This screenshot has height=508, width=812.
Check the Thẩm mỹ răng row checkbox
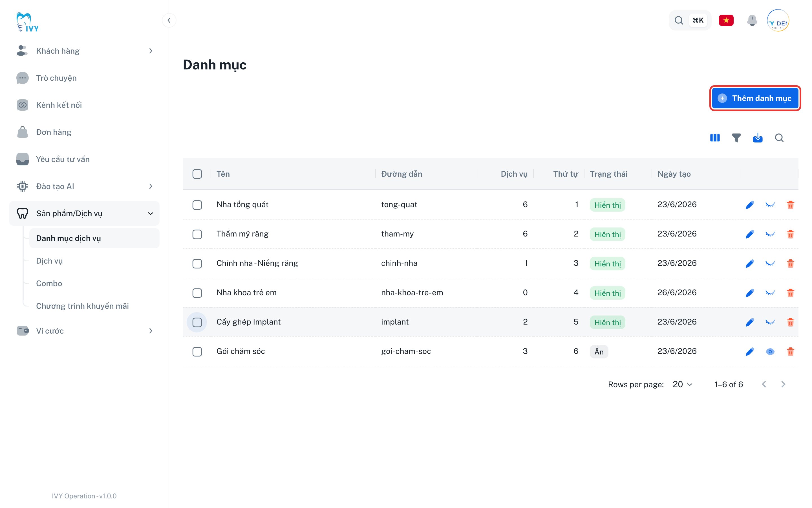(197, 234)
